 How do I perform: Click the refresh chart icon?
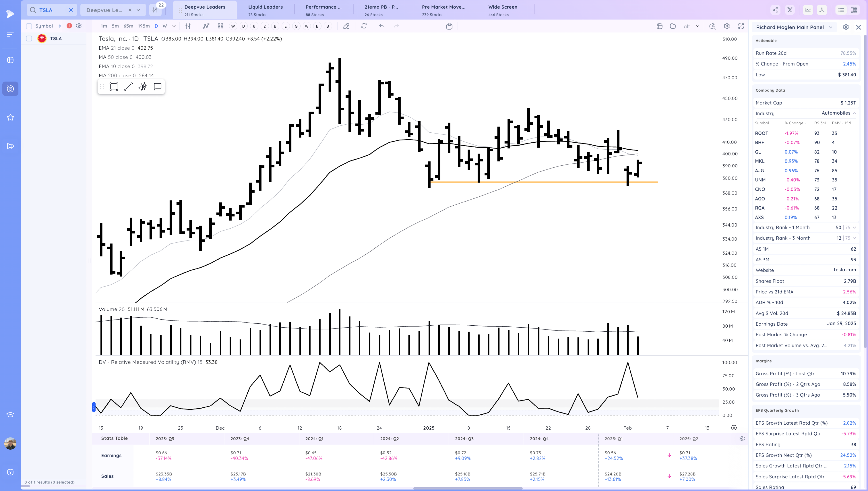pos(364,26)
